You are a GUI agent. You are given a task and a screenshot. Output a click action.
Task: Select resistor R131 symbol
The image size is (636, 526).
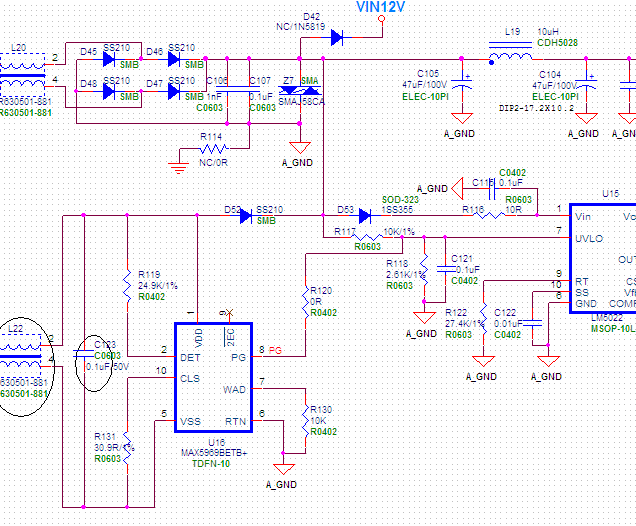(127, 448)
